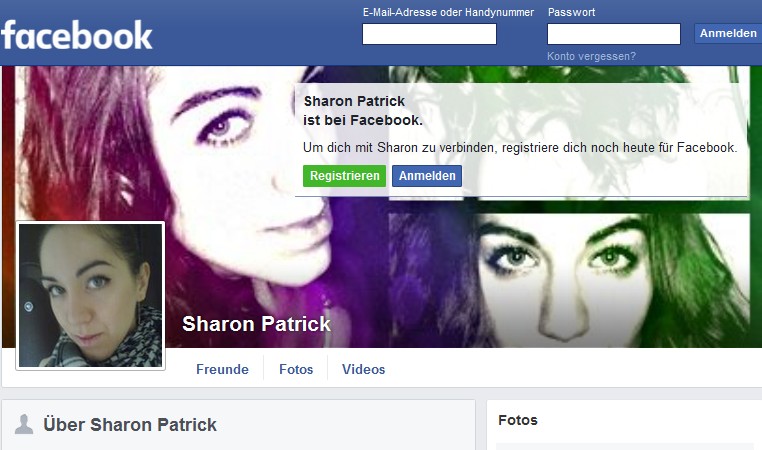The height and width of the screenshot is (450, 762).
Task: Open the Videos tab
Action: 364,369
